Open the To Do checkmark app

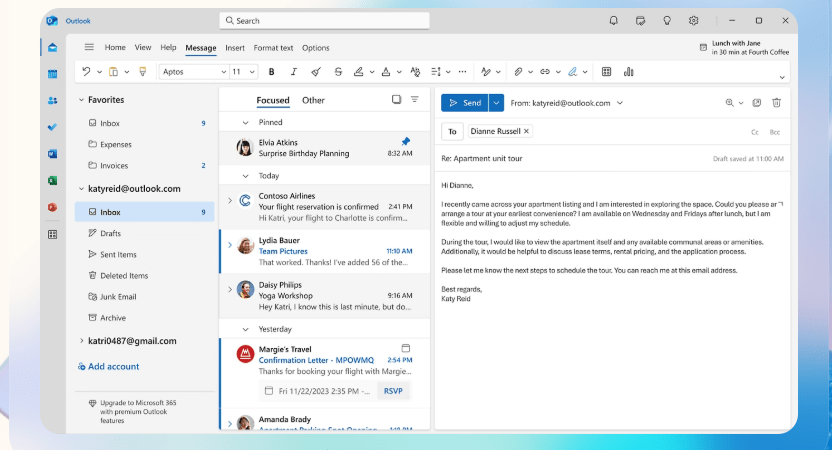pos(53,127)
